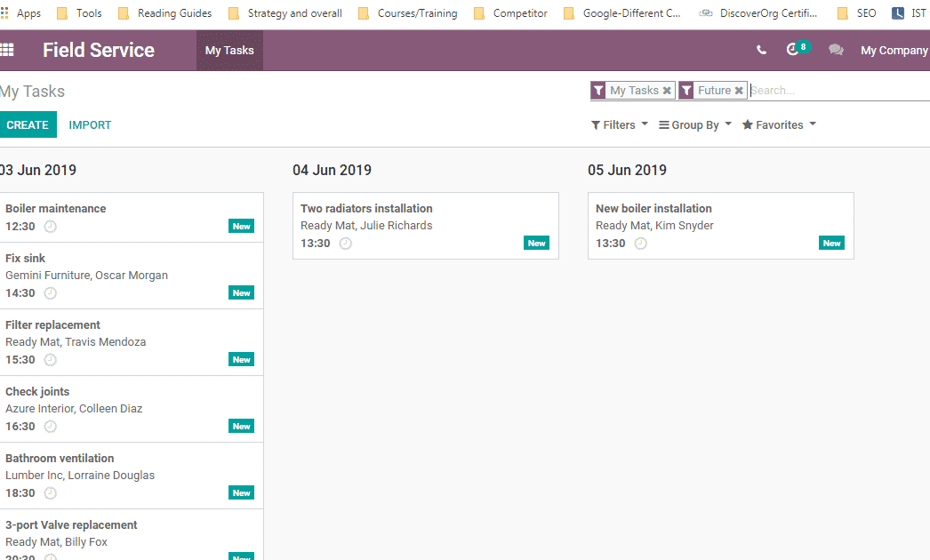Click activity clock on Fix sink card
The height and width of the screenshot is (560, 930).
[51, 293]
